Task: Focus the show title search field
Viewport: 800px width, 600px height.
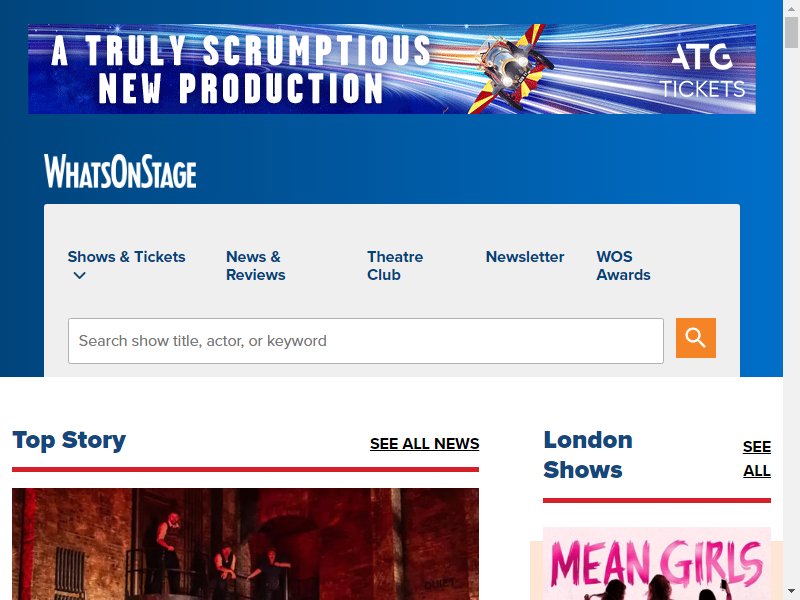Action: point(366,341)
